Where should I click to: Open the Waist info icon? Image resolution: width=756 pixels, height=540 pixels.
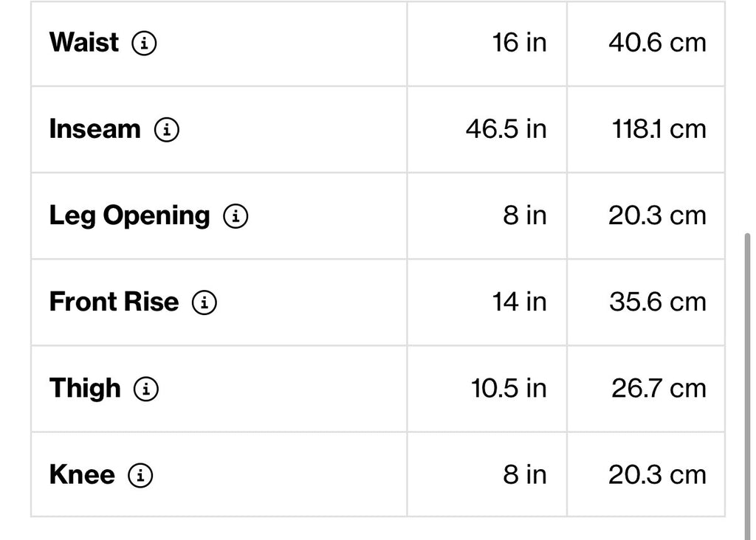click(144, 43)
